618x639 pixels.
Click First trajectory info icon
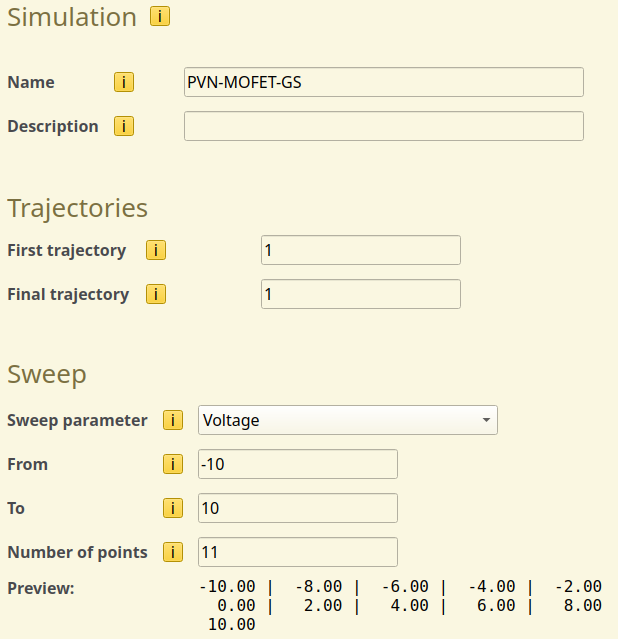(x=156, y=250)
